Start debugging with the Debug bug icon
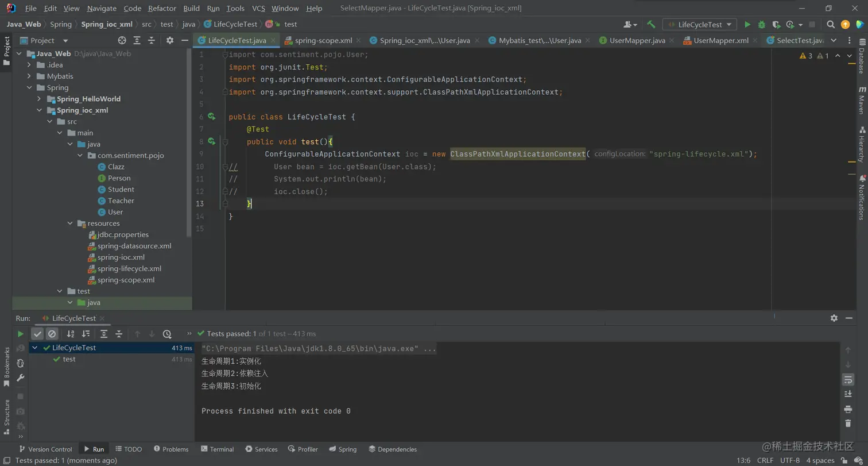 tap(761, 25)
